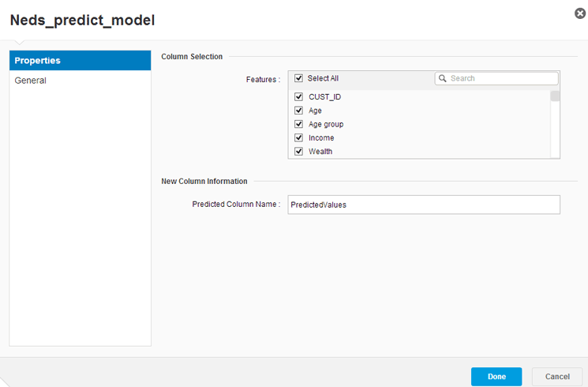The image size is (588, 387).
Task: Toggle the Select All checkbox
Action: pos(298,78)
